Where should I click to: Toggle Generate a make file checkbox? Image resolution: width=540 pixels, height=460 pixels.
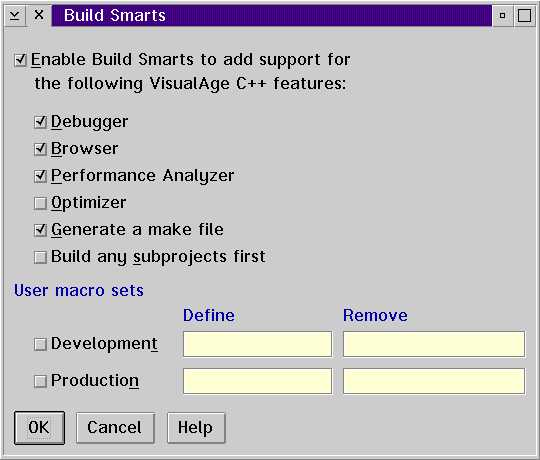point(40,230)
